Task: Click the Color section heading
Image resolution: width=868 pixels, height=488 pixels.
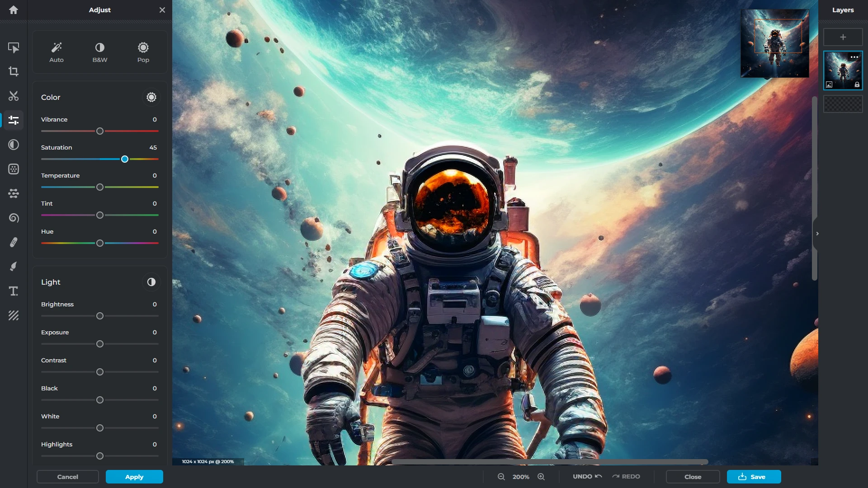Action: point(51,97)
